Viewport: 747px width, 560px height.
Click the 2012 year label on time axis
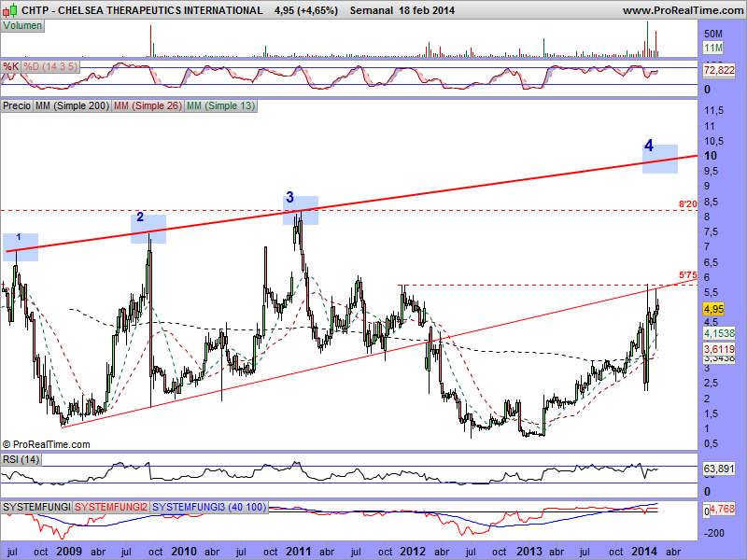point(413,552)
